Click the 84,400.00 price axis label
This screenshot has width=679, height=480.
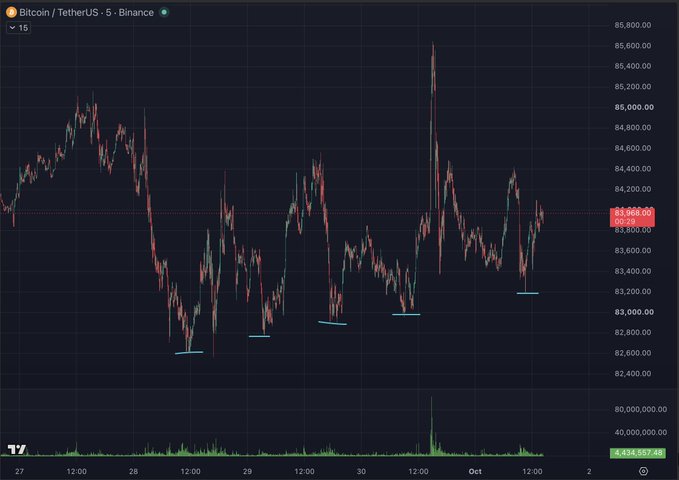[633, 169]
